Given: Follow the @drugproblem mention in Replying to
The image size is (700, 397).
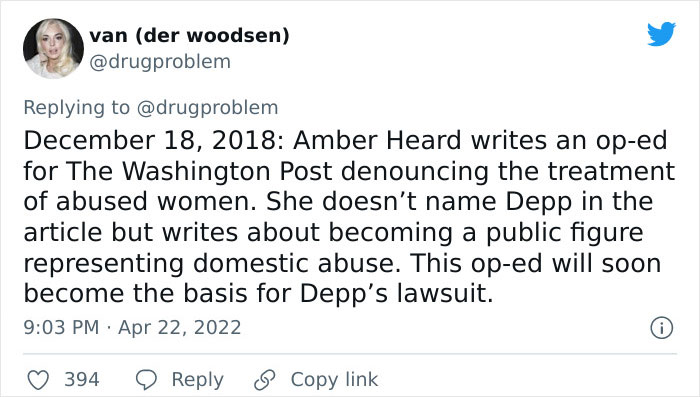Looking at the screenshot, I should coord(207,108).
